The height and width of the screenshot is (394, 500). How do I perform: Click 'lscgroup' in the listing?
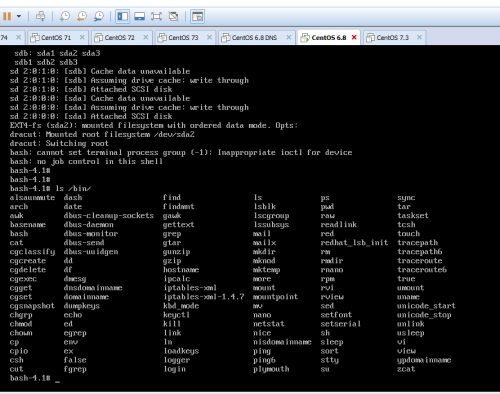coord(271,215)
